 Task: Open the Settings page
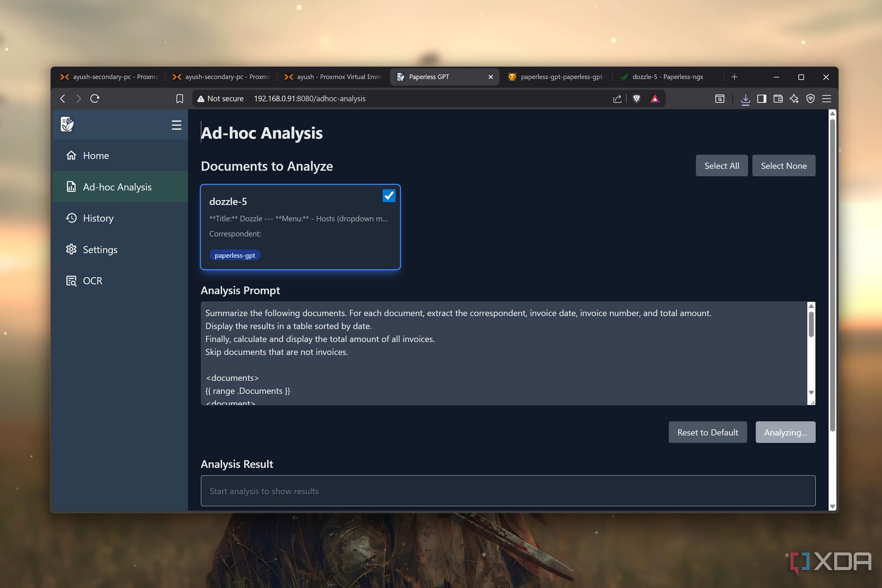click(x=120, y=249)
